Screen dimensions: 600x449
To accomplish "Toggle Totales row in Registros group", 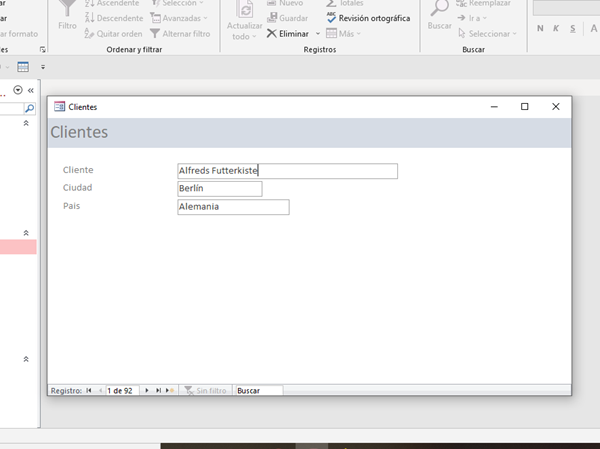I will coord(344,3).
